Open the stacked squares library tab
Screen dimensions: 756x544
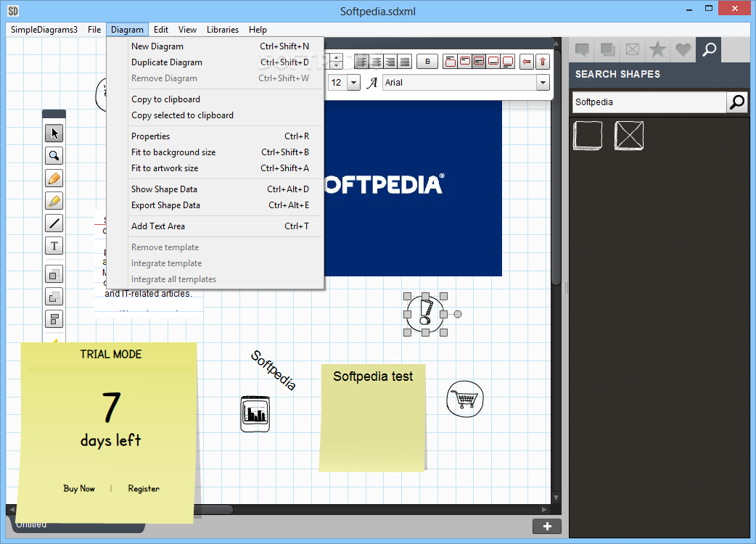pos(607,49)
